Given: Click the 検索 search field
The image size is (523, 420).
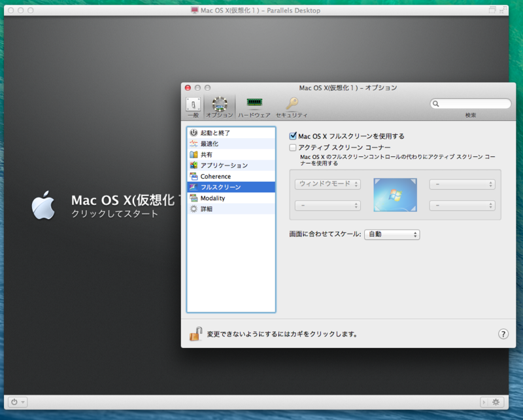Looking at the screenshot, I should coord(471,104).
